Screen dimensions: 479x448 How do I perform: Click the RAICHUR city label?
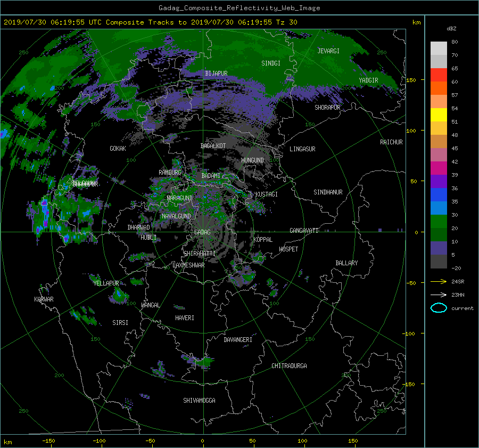pyautogui.click(x=391, y=142)
